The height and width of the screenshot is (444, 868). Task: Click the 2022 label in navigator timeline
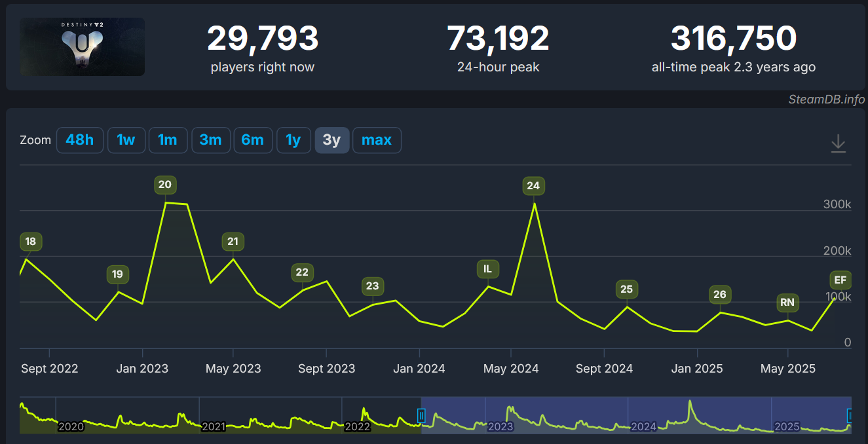pyautogui.click(x=357, y=427)
